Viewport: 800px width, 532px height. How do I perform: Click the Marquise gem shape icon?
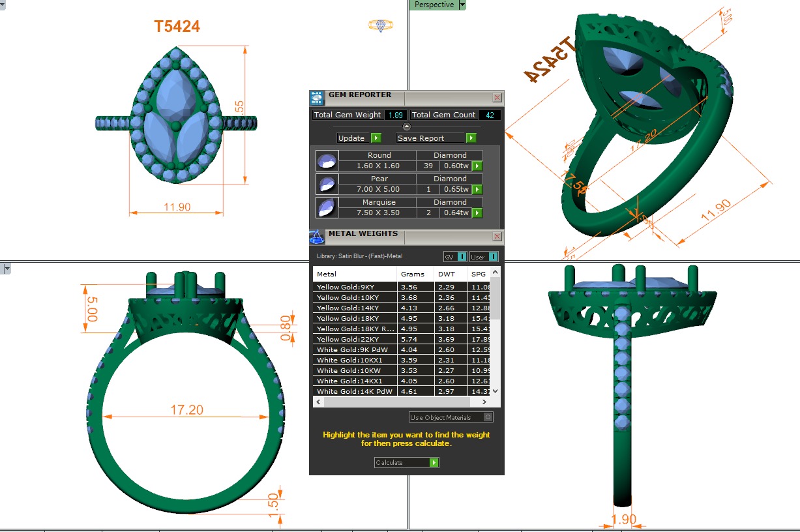326,207
